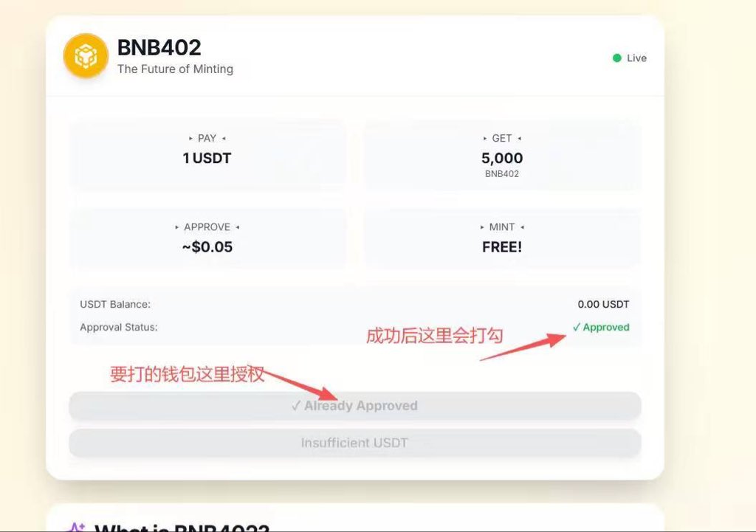
Task: Click the BNB402 title heading
Action: (159, 48)
